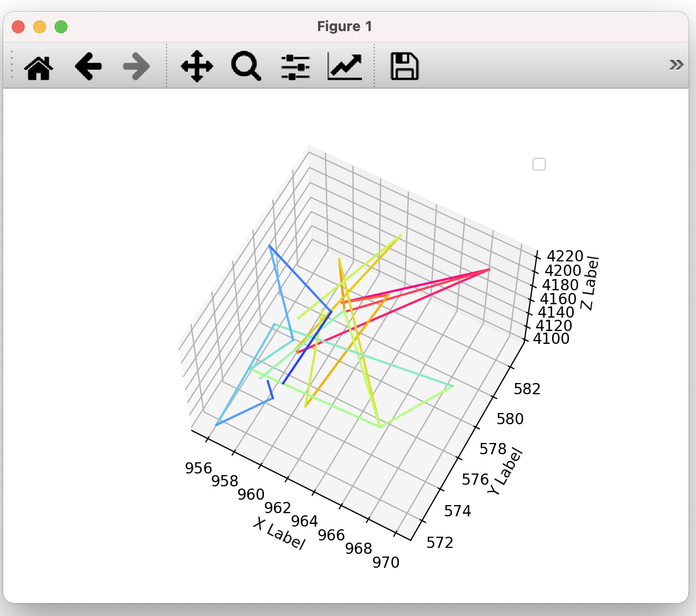Click the X axis tick value 970
Image resolution: width=696 pixels, height=616 pixels.
[386, 562]
